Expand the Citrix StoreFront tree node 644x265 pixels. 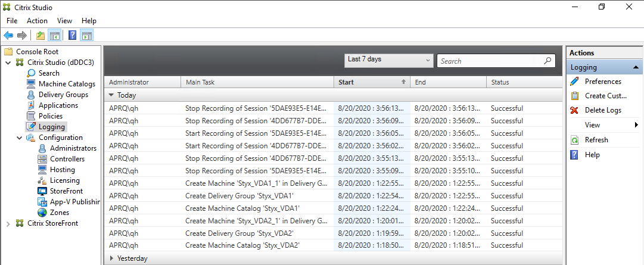point(8,223)
